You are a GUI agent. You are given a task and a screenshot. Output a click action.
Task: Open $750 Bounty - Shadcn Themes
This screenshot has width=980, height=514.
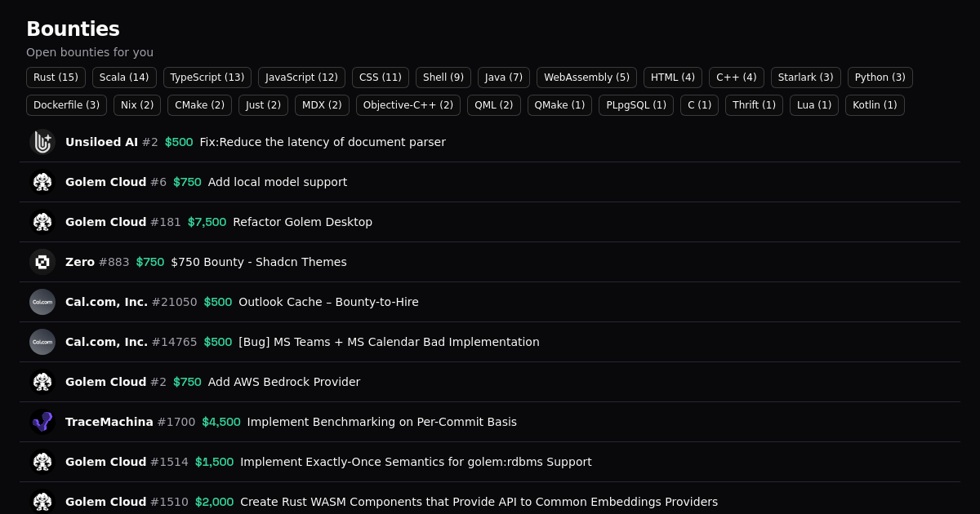[259, 262]
